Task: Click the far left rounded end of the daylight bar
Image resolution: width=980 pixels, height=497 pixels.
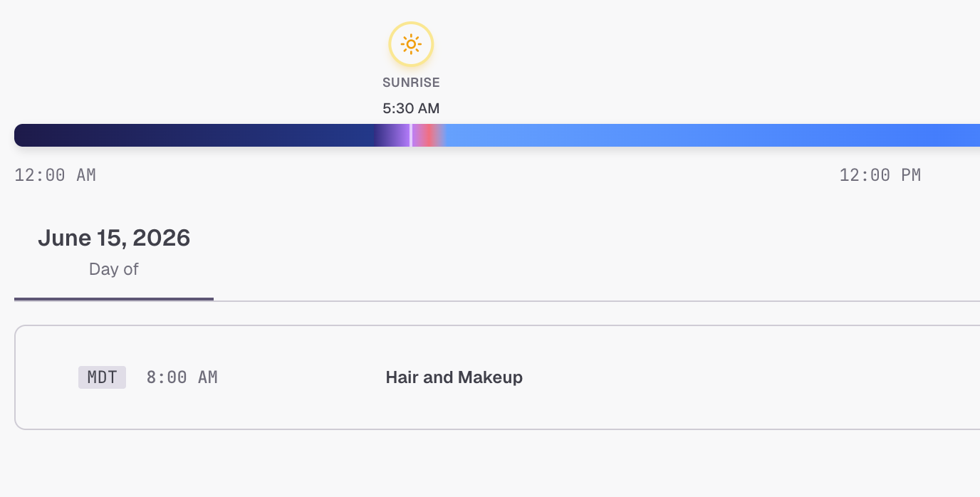Action: (21, 135)
